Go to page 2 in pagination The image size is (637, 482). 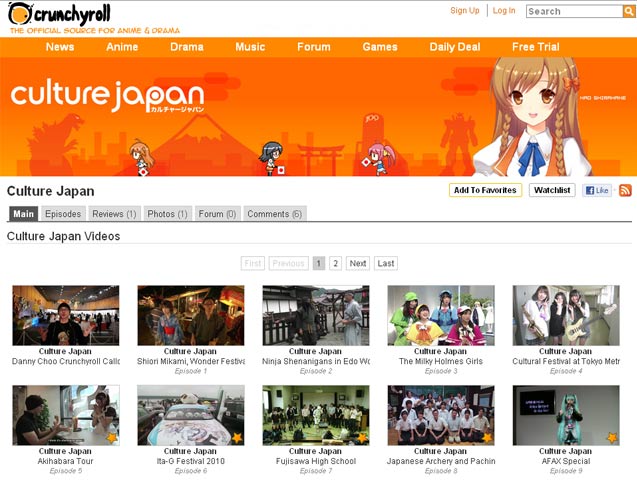(335, 263)
